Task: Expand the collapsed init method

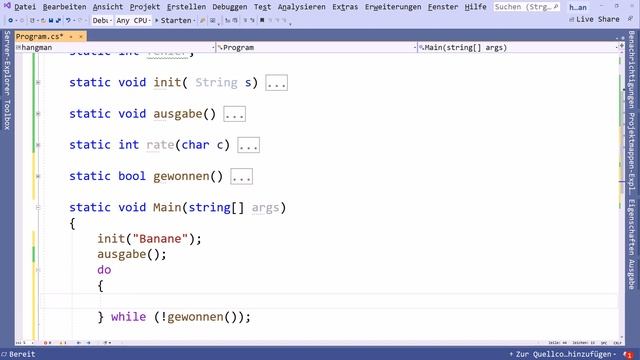Action: tap(38, 82)
